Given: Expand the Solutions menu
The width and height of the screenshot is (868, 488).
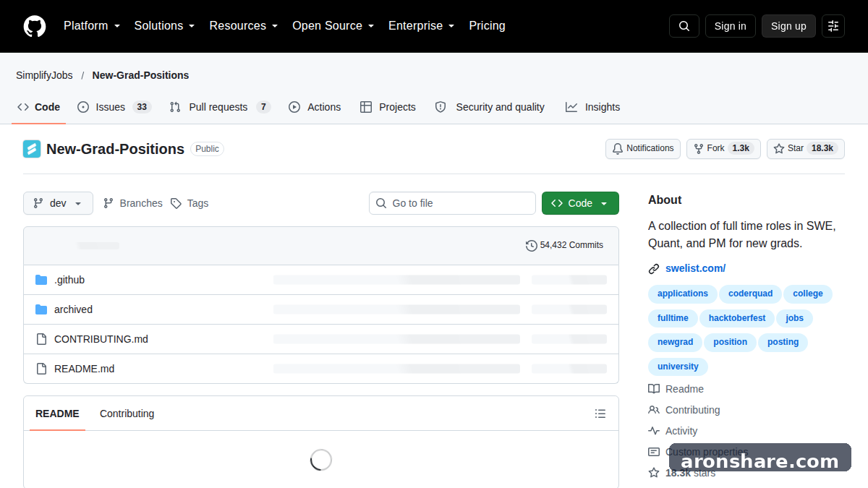Looking at the screenshot, I should pyautogui.click(x=165, y=26).
